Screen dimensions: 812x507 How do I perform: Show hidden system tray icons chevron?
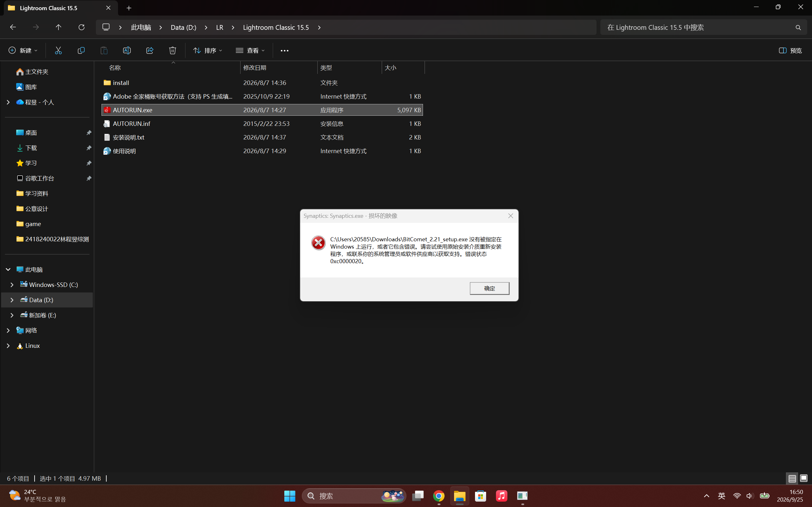click(x=707, y=496)
